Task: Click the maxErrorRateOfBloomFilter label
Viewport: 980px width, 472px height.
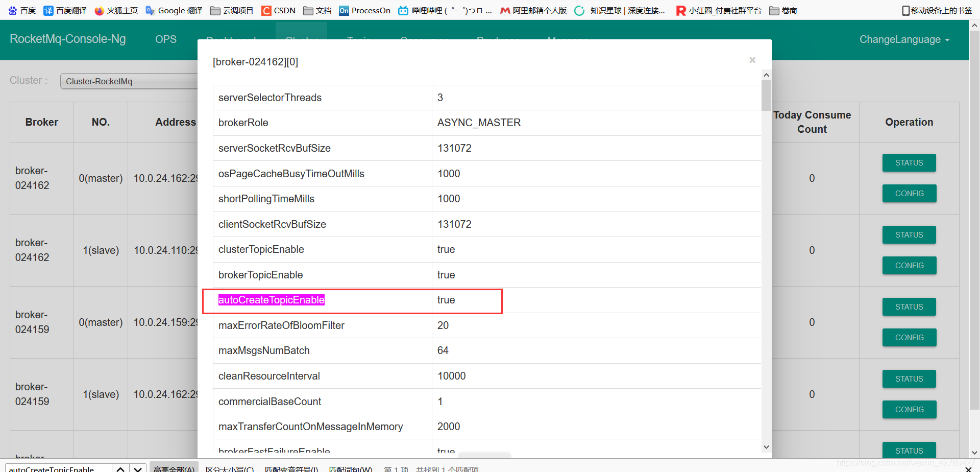Action: [281, 325]
